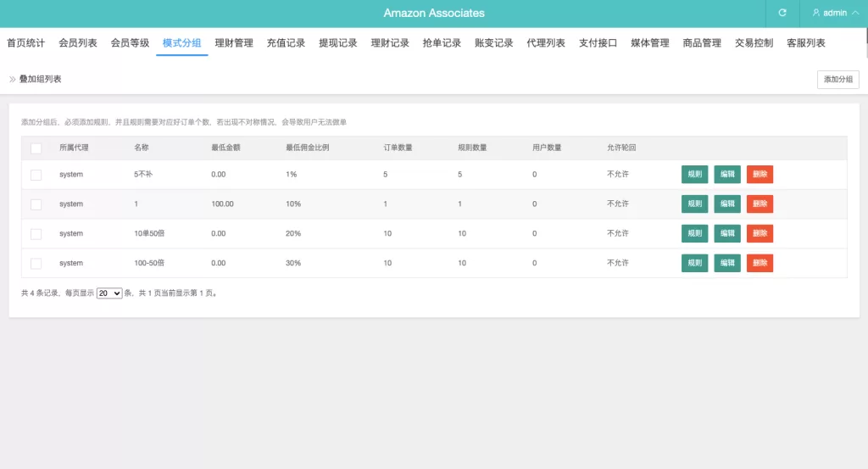The height and width of the screenshot is (469, 868).
Task: Expand the rows-per-page dropdown showing 20
Action: point(109,293)
